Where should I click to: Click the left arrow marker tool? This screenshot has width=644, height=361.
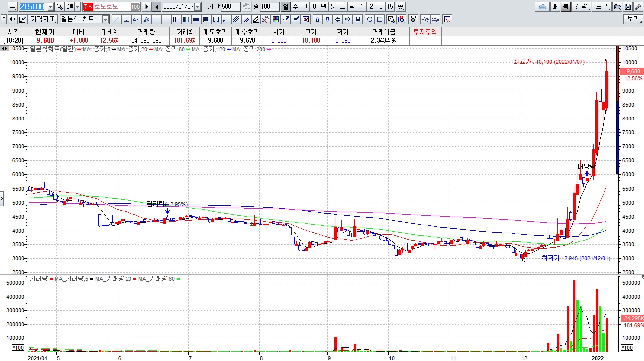(x=338, y=19)
